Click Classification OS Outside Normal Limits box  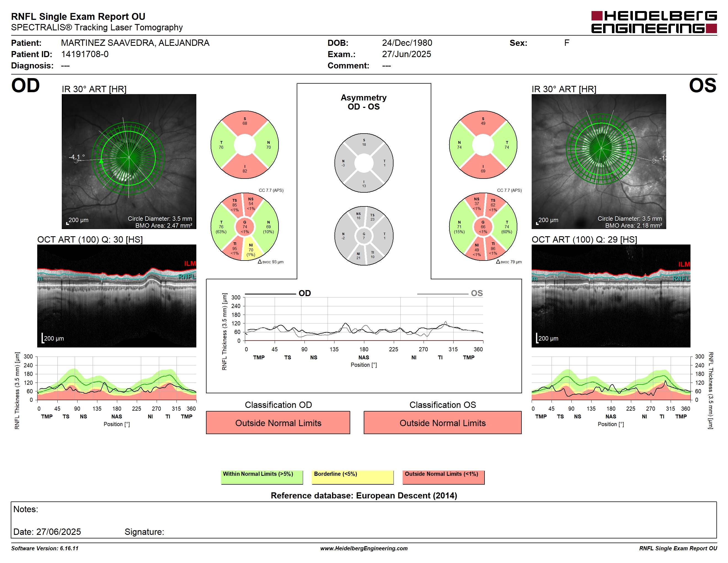pyautogui.click(x=442, y=423)
